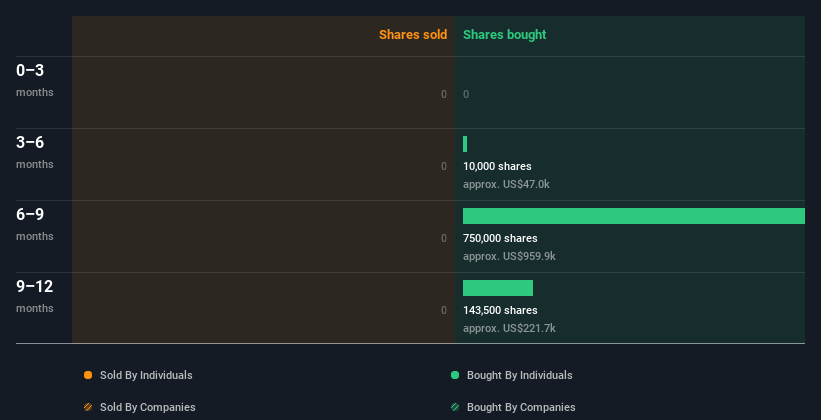Toggle the Bought By Individuals legend label
This screenshot has width=821, height=420.
(519, 375)
